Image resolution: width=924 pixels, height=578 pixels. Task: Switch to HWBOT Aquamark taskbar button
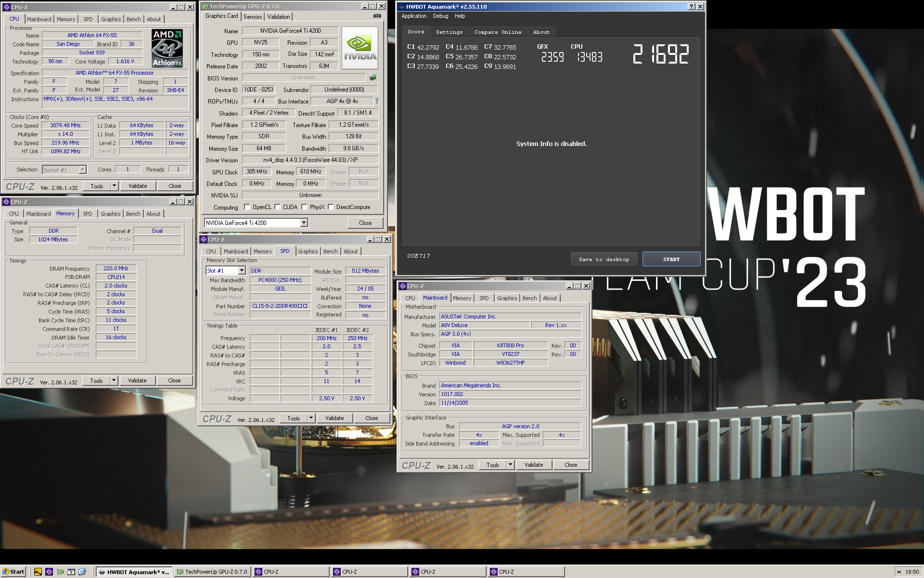134,572
